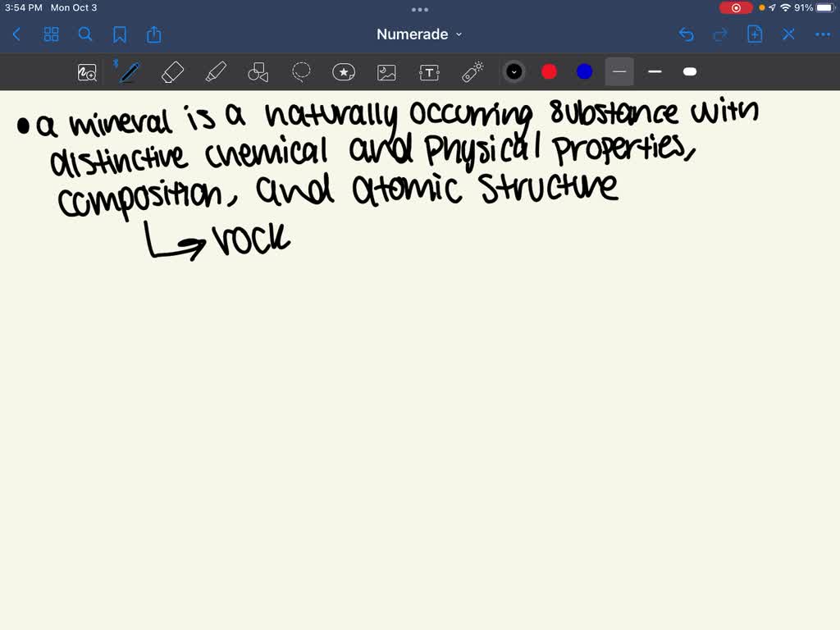Viewport: 840px width, 630px height.
Task: Select the Pen tool
Action: click(129, 72)
